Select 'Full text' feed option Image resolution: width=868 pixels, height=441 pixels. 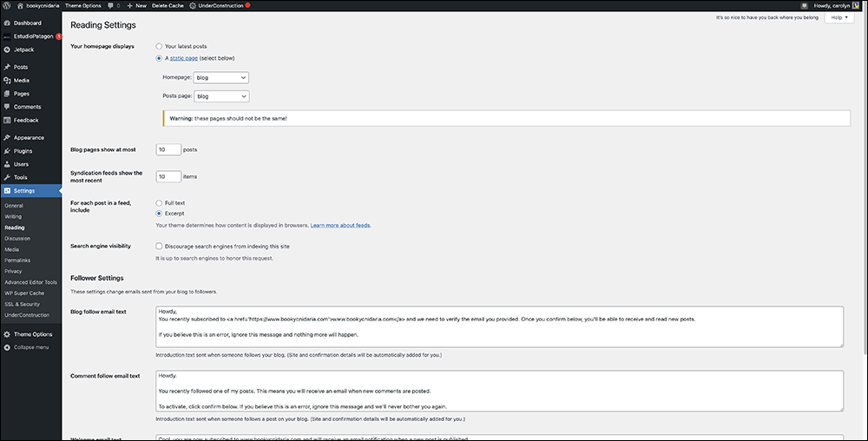[x=159, y=202]
